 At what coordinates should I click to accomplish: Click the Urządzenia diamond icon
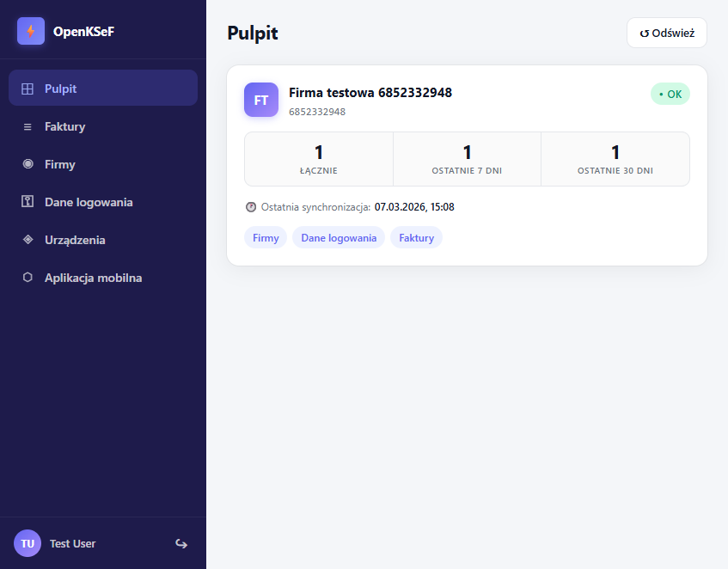(x=26, y=240)
